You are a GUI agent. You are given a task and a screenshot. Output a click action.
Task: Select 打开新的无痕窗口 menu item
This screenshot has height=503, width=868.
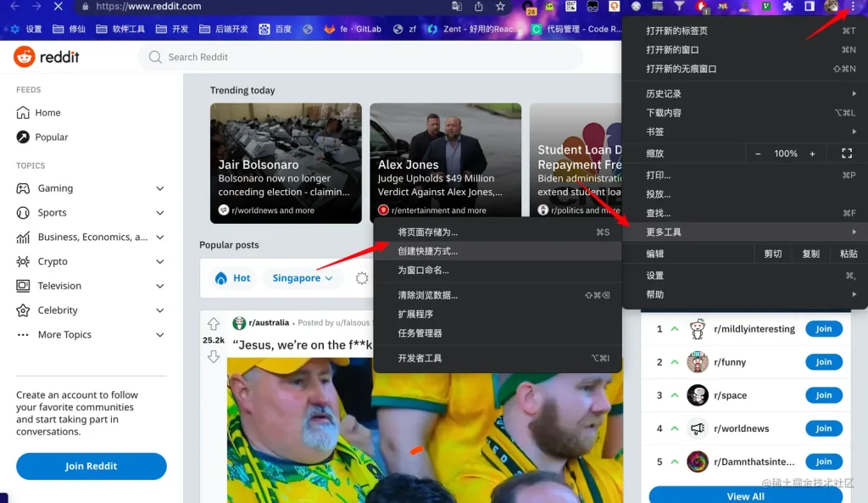pos(745,69)
